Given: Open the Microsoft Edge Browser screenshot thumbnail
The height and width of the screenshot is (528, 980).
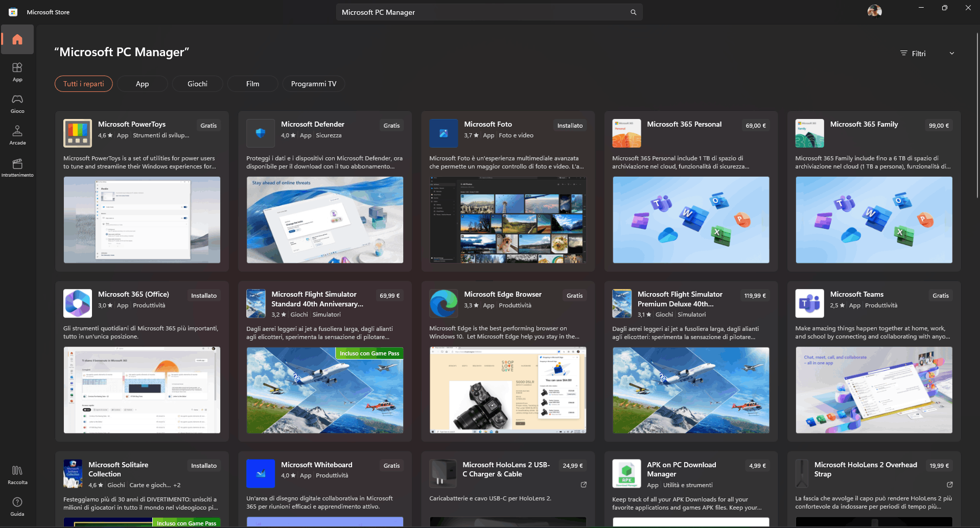Looking at the screenshot, I should pyautogui.click(x=508, y=390).
